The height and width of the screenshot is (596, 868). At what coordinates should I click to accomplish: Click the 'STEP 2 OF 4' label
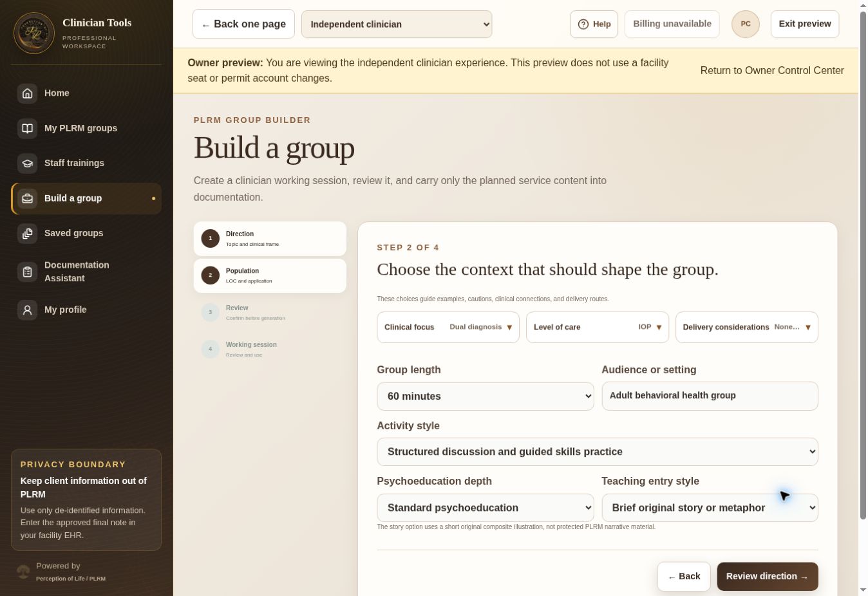408,248
